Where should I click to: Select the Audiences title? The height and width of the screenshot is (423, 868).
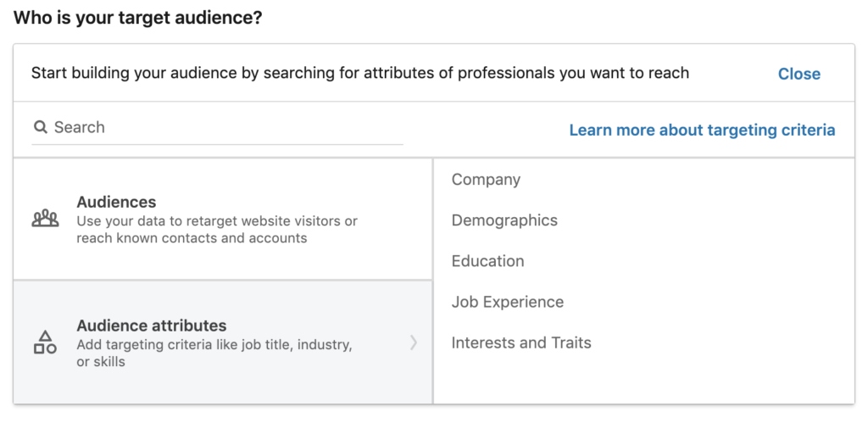[x=116, y=202]
